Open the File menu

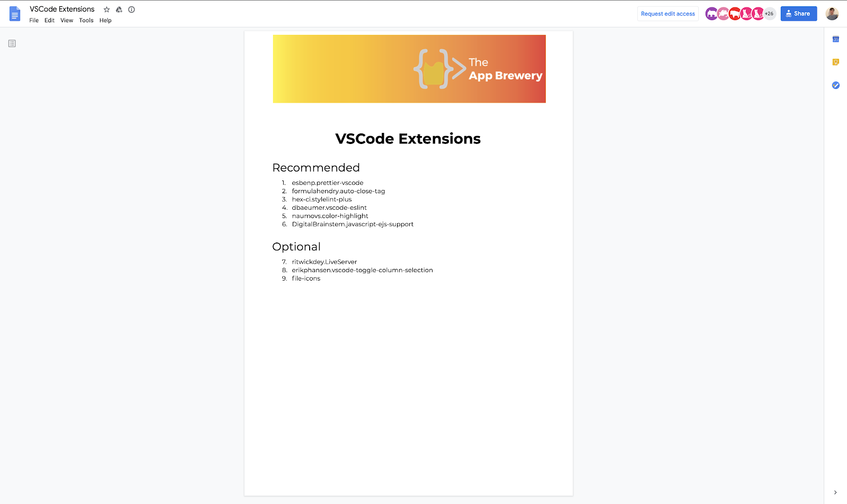[x=34, y=21]
